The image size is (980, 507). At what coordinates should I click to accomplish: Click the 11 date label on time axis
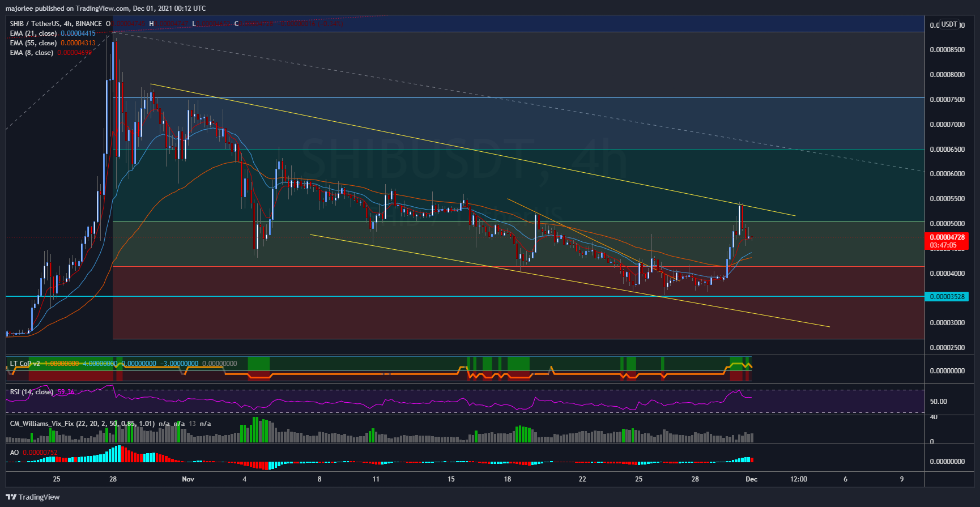click(x=376, y=479)
